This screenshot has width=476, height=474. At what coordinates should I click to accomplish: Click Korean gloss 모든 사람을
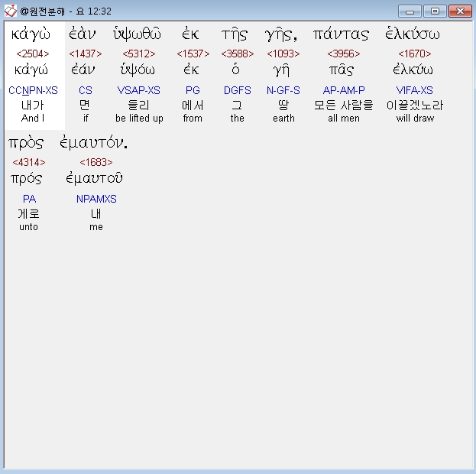[x=343, y=106]
